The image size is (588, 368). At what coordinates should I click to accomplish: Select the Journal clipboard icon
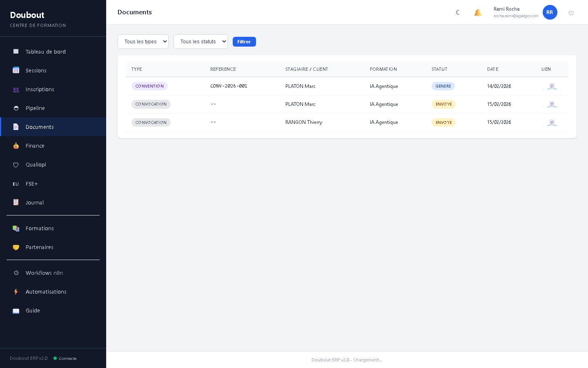pos(16,202)
